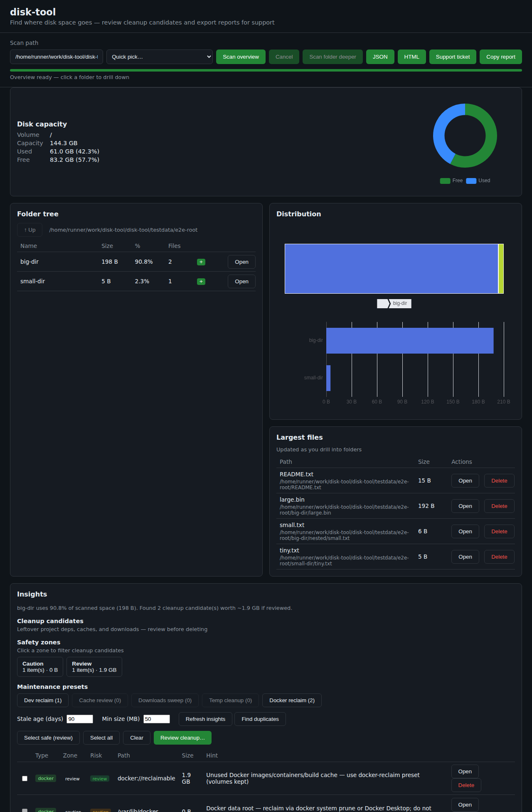
Task: Open the small-dir folder row
Action: click(241, 282)
